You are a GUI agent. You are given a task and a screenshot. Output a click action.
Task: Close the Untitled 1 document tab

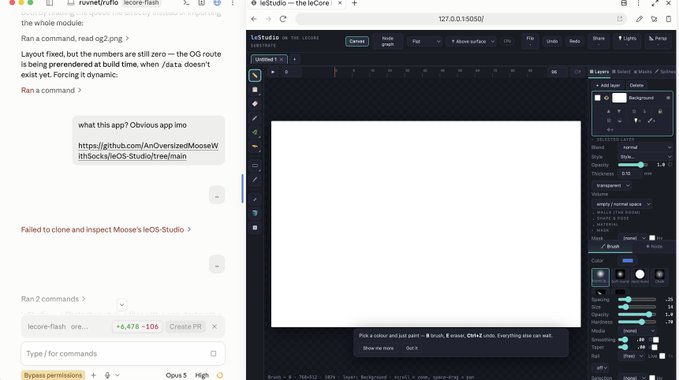281,59
